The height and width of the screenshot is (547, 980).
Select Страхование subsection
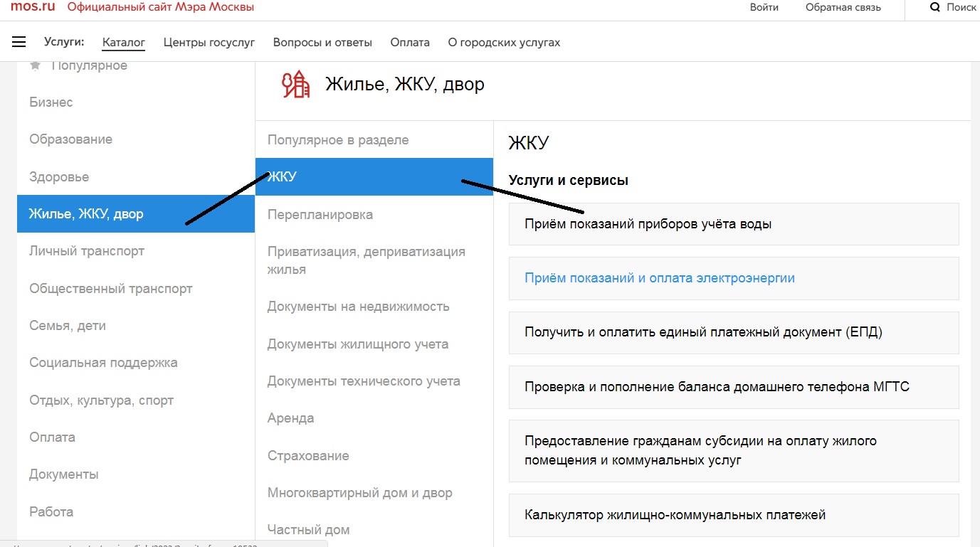point(374,455)
